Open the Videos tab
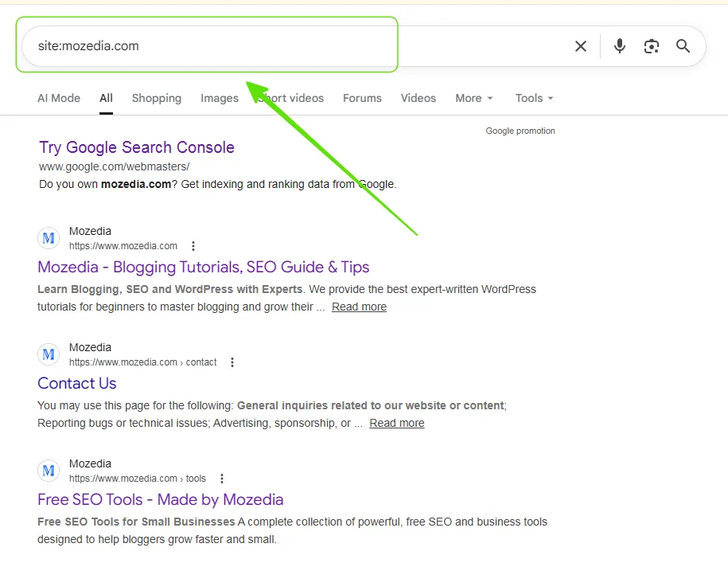 (419, 98)
